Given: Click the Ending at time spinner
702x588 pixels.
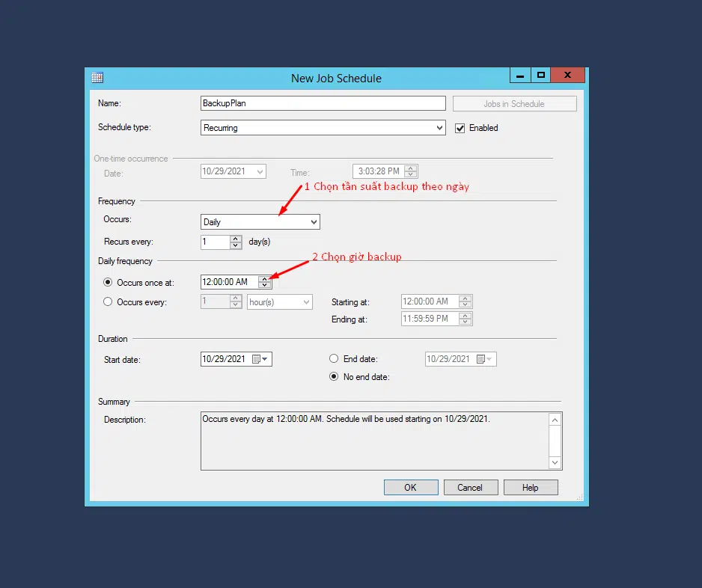Looking at the screenshot, I should (x=466, y=319).
